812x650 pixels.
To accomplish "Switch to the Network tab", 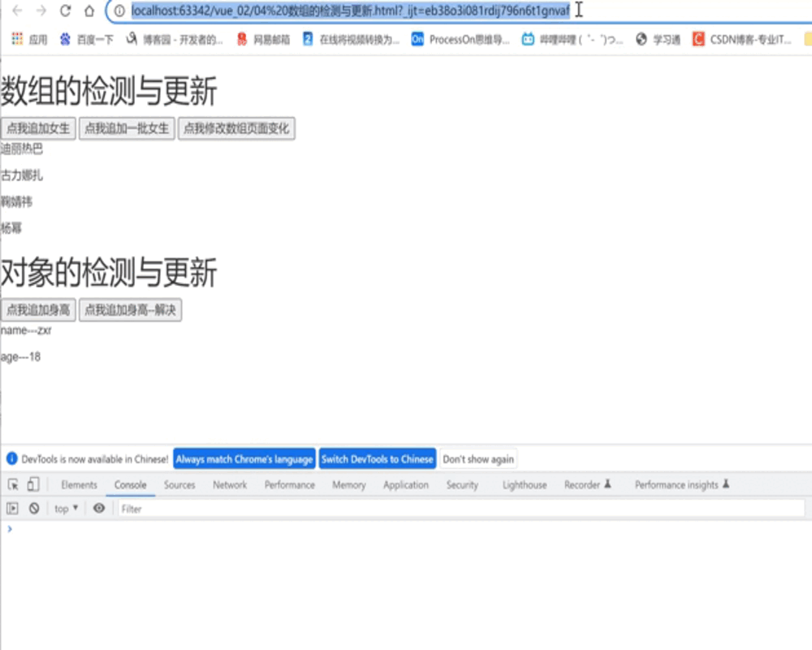I will (x=230, y=485).
